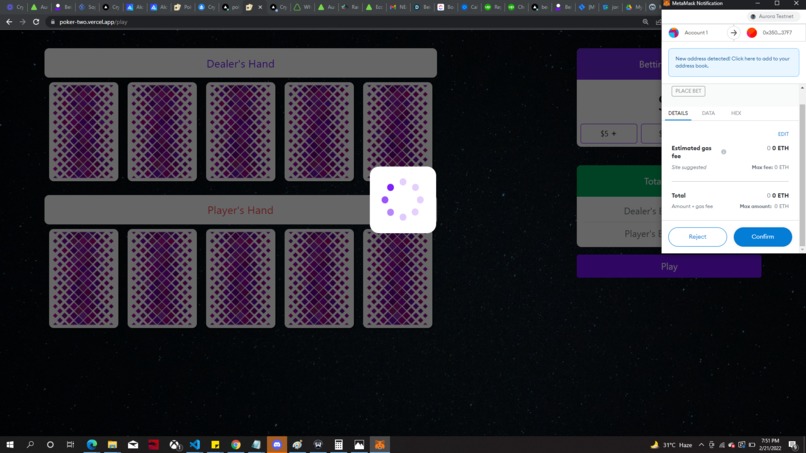Click the new address detected notice

point(733,62)
